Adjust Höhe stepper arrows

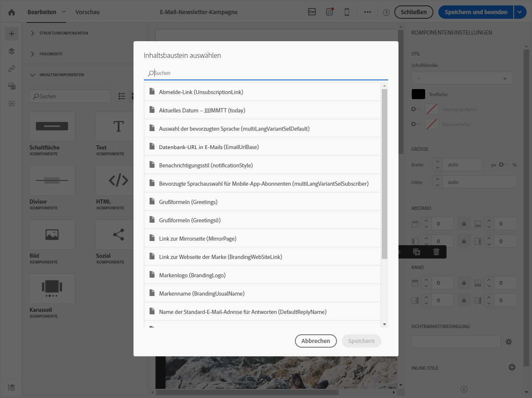(x=438, y=182)
